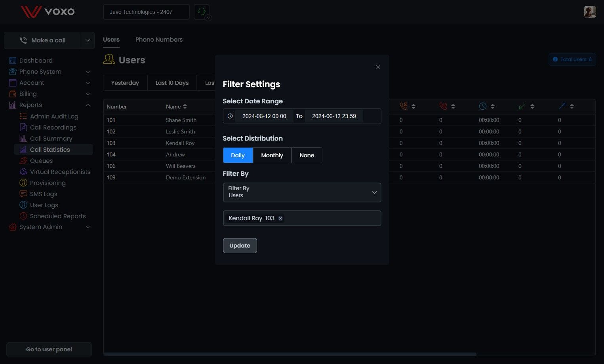Click the start date field 2024-06-12 00:00

[264, 116]
